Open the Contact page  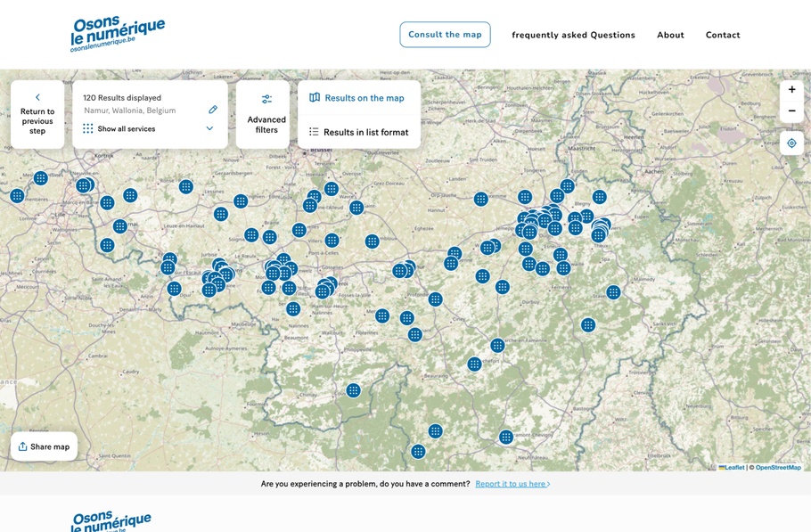pos(723,36)
